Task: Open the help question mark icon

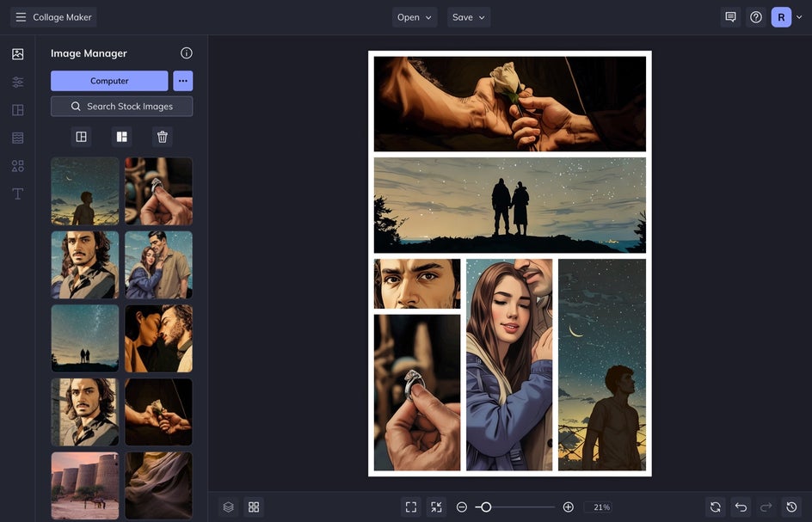Action: 756,17
